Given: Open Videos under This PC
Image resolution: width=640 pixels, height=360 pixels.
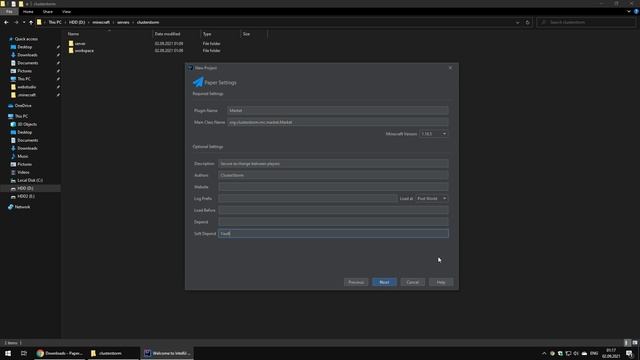Looking at the screenshot, I should tap(23, 172).
